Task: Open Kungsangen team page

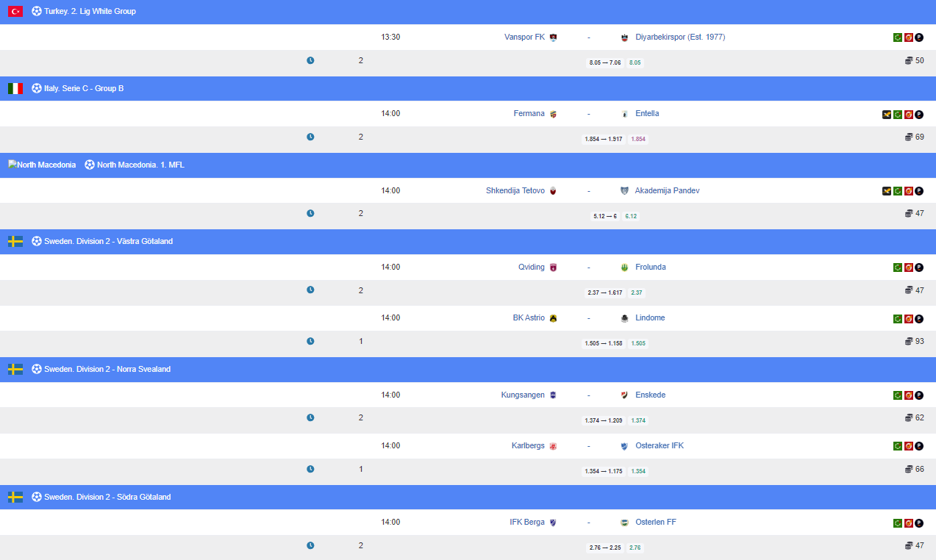Action: (524, 395)
